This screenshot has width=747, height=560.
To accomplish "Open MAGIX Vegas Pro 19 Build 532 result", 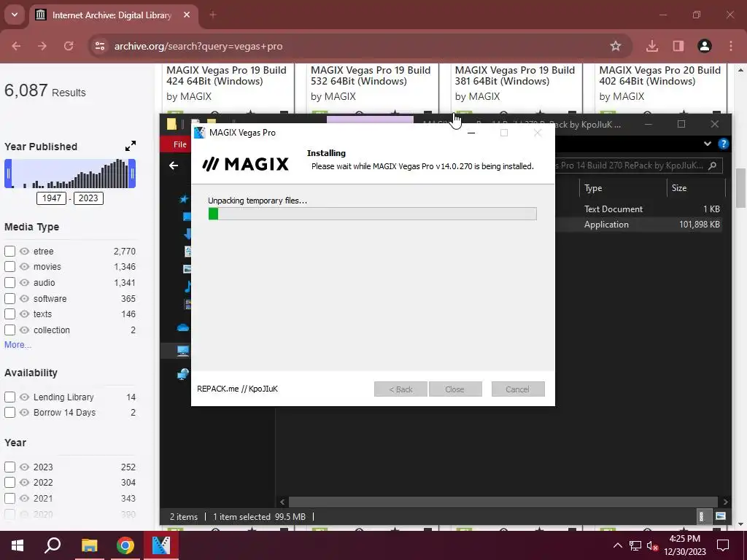I will click(371, 75).
